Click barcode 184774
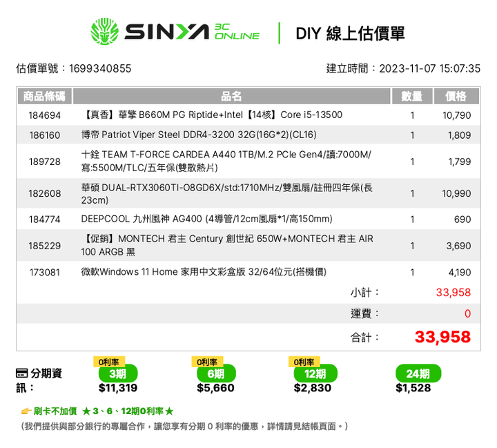This screenshot has width=497, height=448. tap(44, 220)
